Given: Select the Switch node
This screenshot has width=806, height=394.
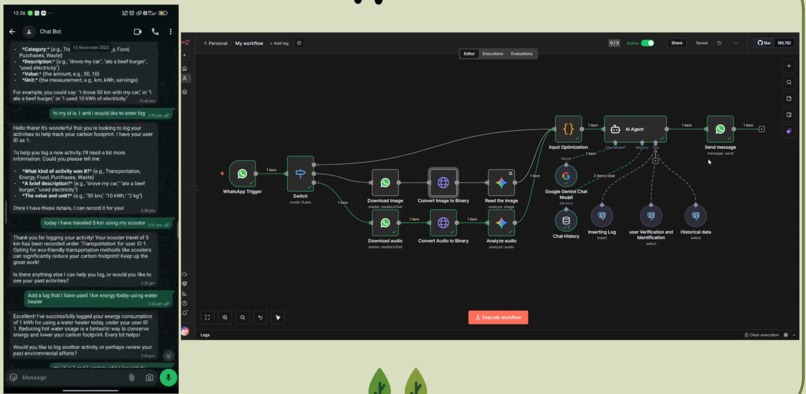Looking at the screenshot, I should (x=300, y=174).
